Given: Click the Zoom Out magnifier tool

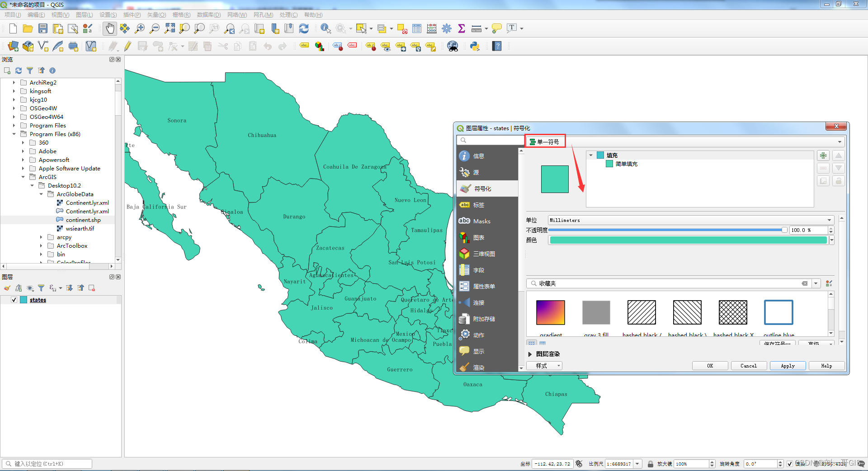Looking at the screenshot, I should [155, 28].
